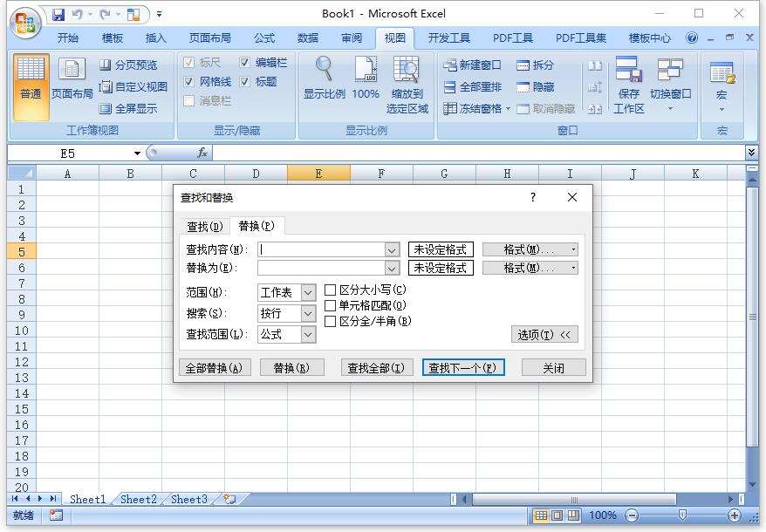Image resolution: width=766 pixels, height=532 pixels.
Task: Select Page Break Preview in status bar
Action: pyautogui.click(x=573, y=515)
